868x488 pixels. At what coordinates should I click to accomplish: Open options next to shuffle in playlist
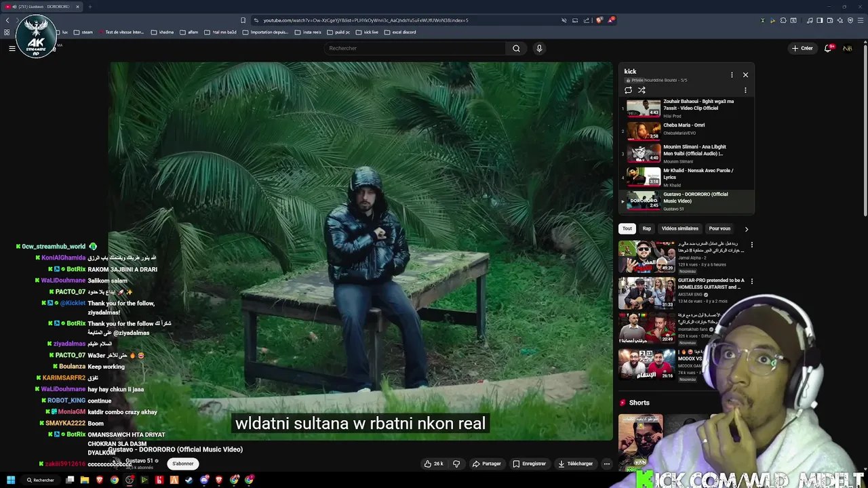[x=745, y=90]
